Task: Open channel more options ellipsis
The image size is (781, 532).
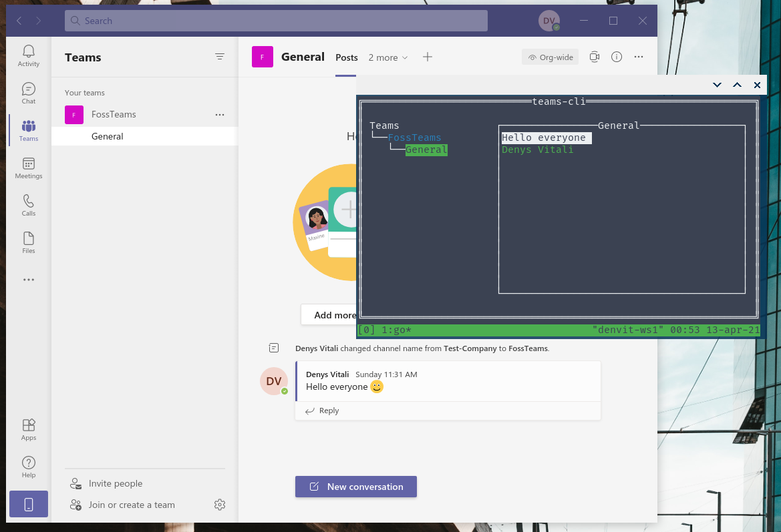Action: (639, 57)
